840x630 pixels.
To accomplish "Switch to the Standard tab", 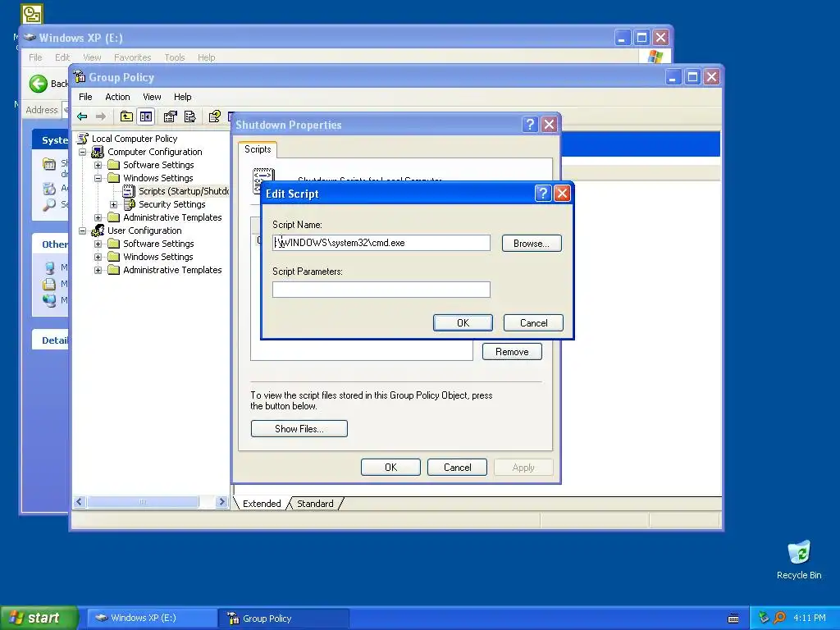I will pos(315,504).
